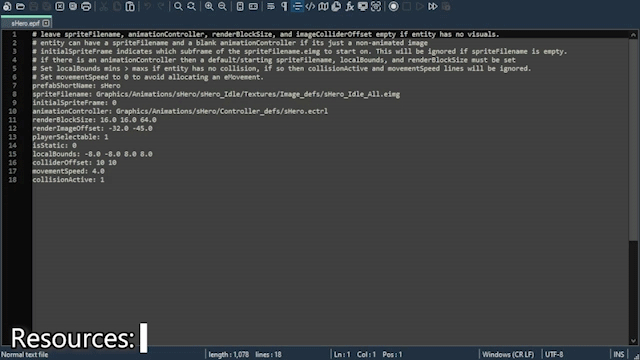This screenshot has width=640, height=360.
Task: Click the macro Playback triangle icon
Action: [x=420, y=6]
